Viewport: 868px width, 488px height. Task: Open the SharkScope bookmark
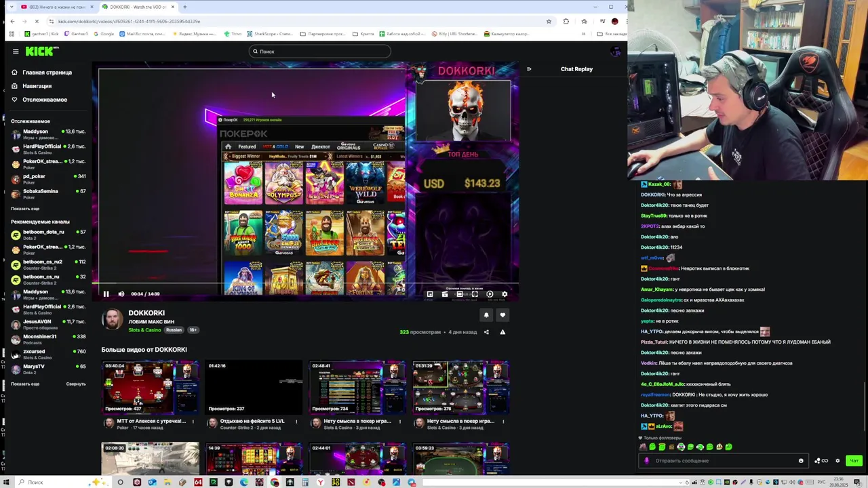[x=271, y=34]
